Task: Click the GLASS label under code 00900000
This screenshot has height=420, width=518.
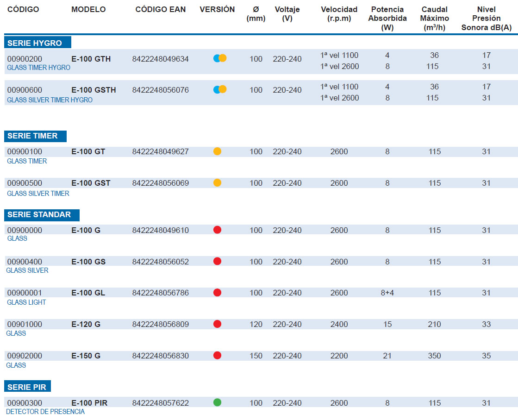Action: click(x=17, y=238)
